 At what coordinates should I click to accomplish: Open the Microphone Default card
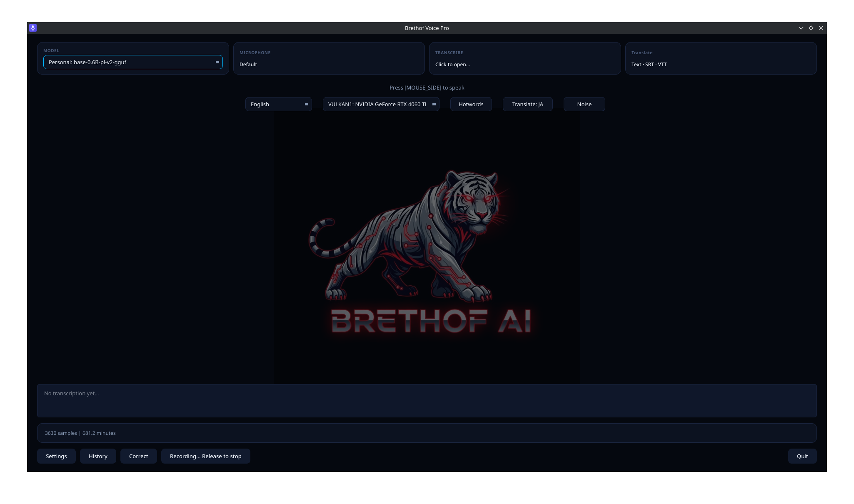pos(329,58)
